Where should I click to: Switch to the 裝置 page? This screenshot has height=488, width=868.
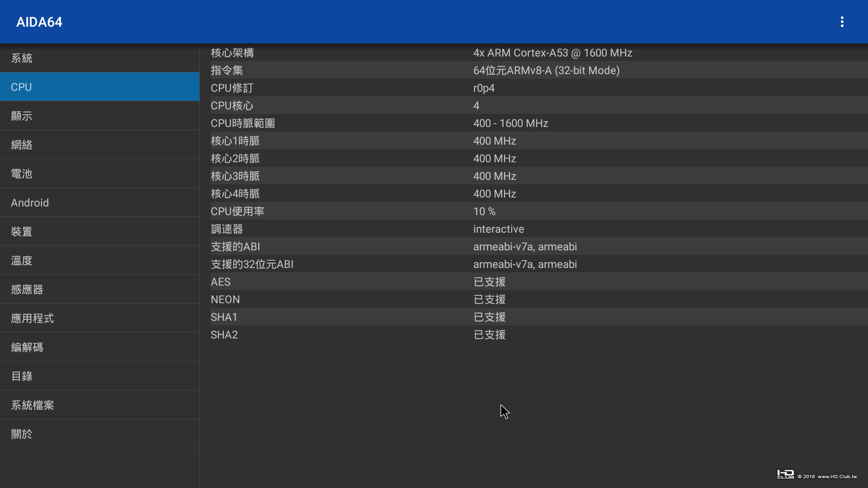coord(99,232)
